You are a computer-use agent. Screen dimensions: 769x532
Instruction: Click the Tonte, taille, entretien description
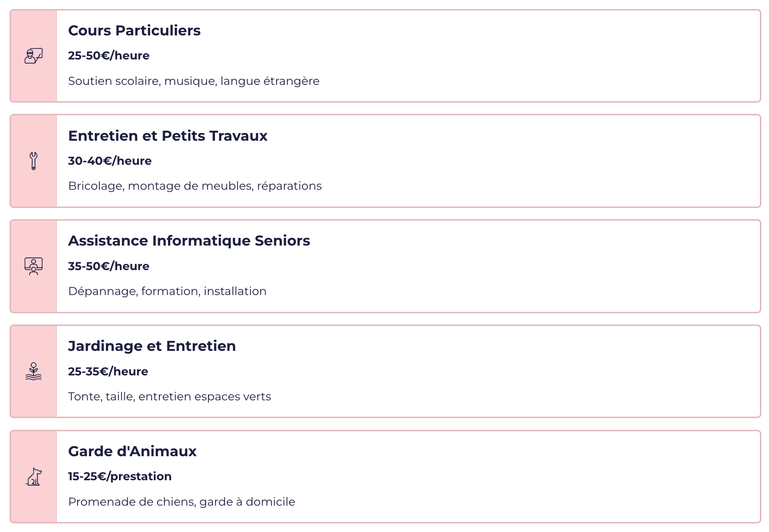point(169,396)
